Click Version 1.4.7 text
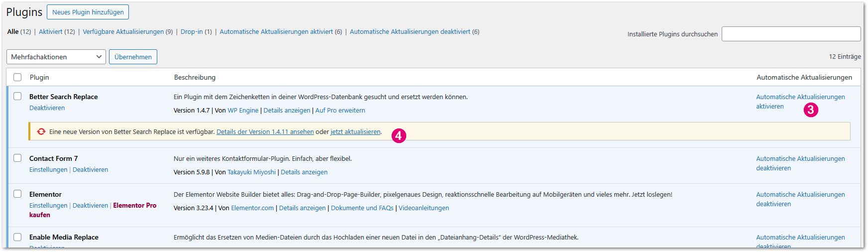Image resolution: width=868 pixels, height=252 pixels. 192,110
